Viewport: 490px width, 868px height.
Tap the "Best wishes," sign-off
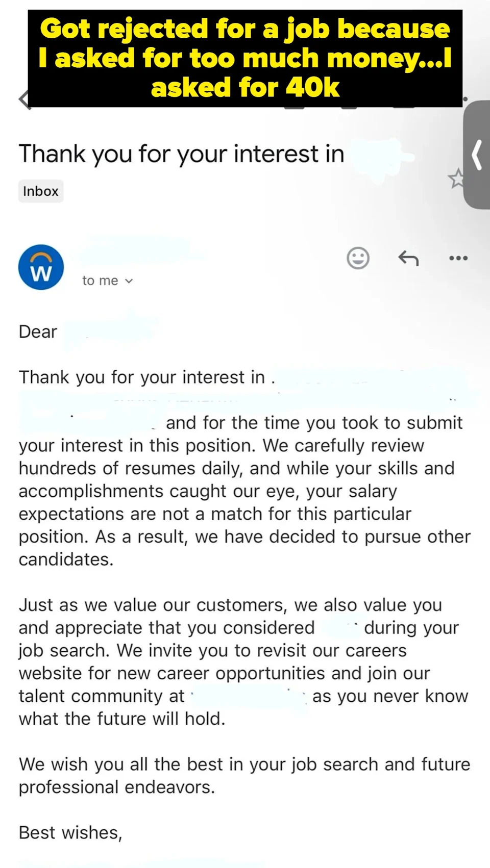tap(70, 833)
